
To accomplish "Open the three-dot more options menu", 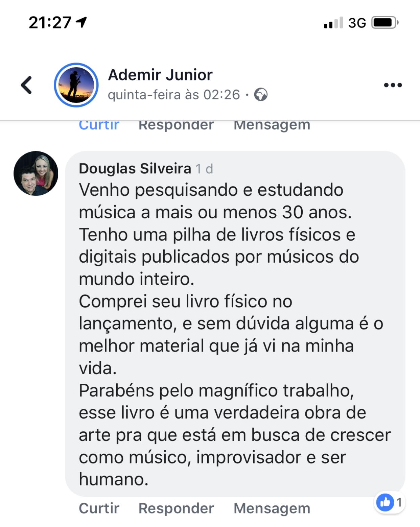I will tap(393, 85).
